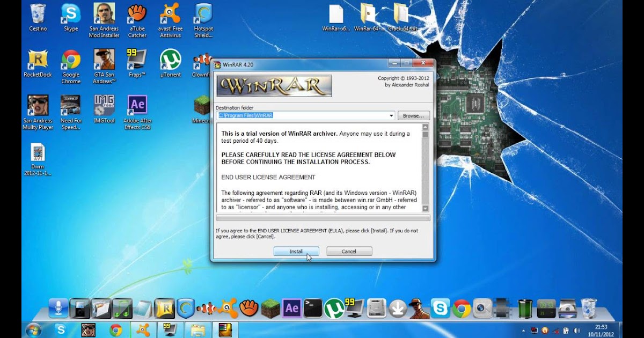Open aTube Catcher desktop shortcut

coord(137,20)
